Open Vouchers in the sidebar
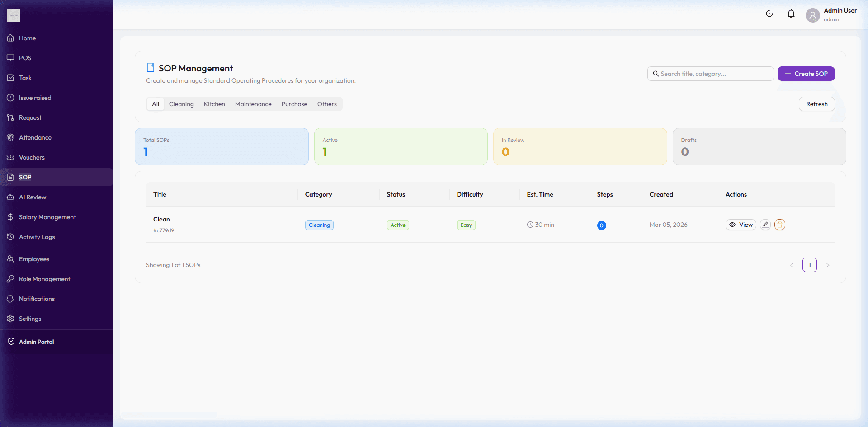 (32, 157)
